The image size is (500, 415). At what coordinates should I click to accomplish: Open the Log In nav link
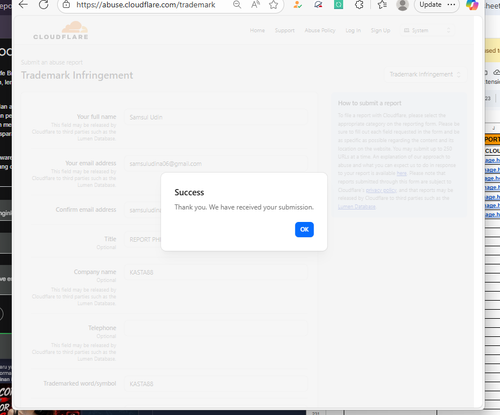click(353, 30)
